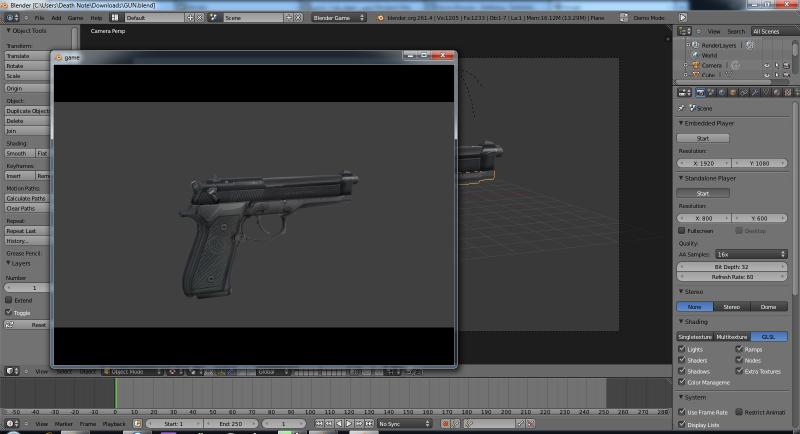Open the screen layout browse icon
This screenshot has width=800, height=434.
pos(115,17)
